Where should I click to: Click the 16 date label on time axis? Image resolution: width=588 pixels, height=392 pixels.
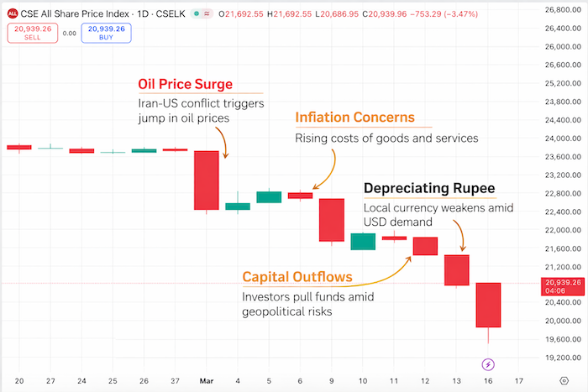click(489, 379)
